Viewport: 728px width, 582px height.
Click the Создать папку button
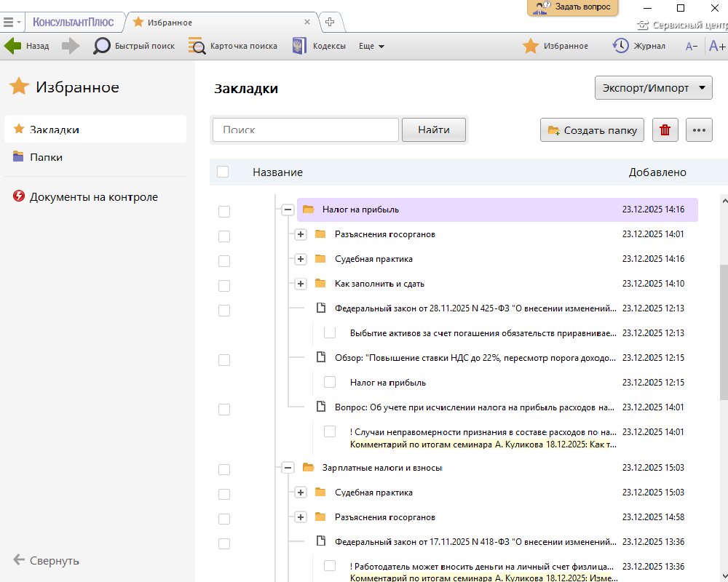click(x=593, y=130)
